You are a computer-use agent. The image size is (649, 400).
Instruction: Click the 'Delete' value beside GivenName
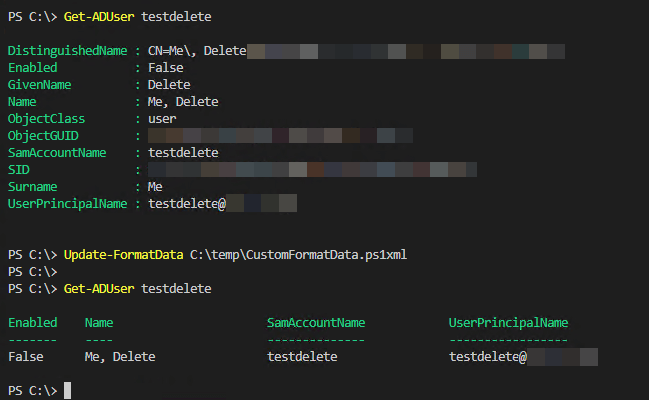169,84
